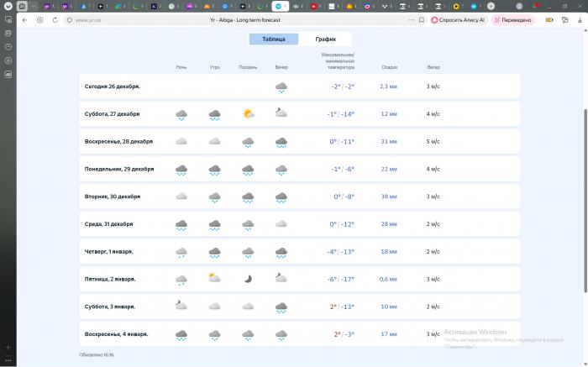588x367 pixels.
Task: Open Спросить Алису AI assistant
Action: click(459, 19)
